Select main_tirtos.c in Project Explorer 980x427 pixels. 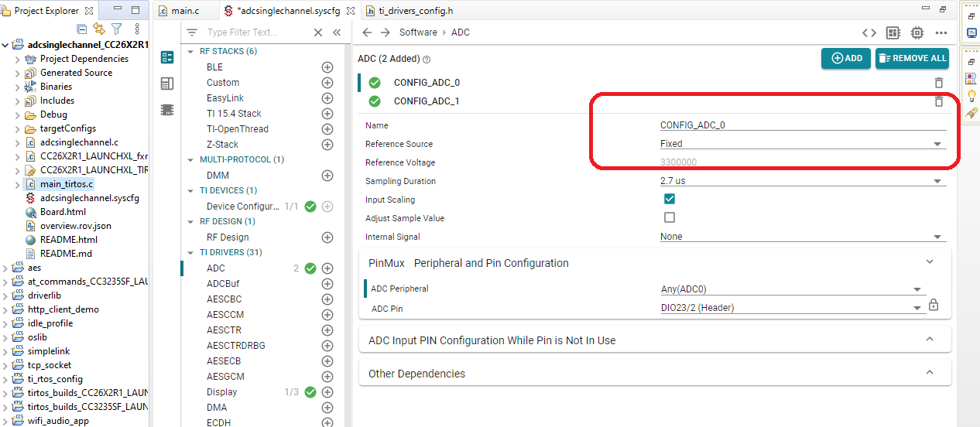tap(67, 184)
